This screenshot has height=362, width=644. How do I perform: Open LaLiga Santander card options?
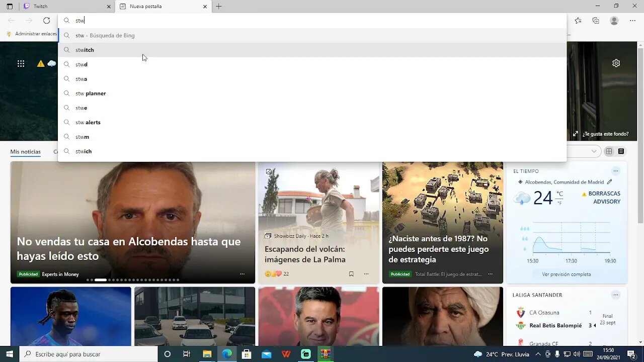pos(615,295)
